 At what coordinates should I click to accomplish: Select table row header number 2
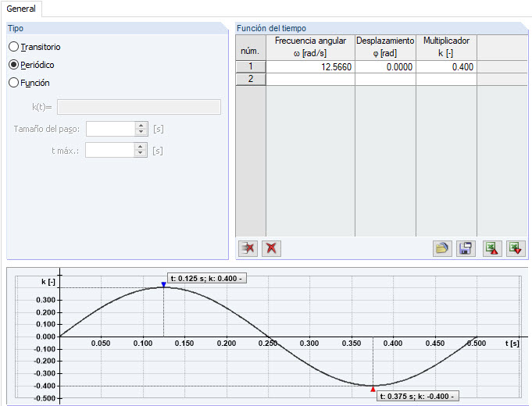point(251,79)
